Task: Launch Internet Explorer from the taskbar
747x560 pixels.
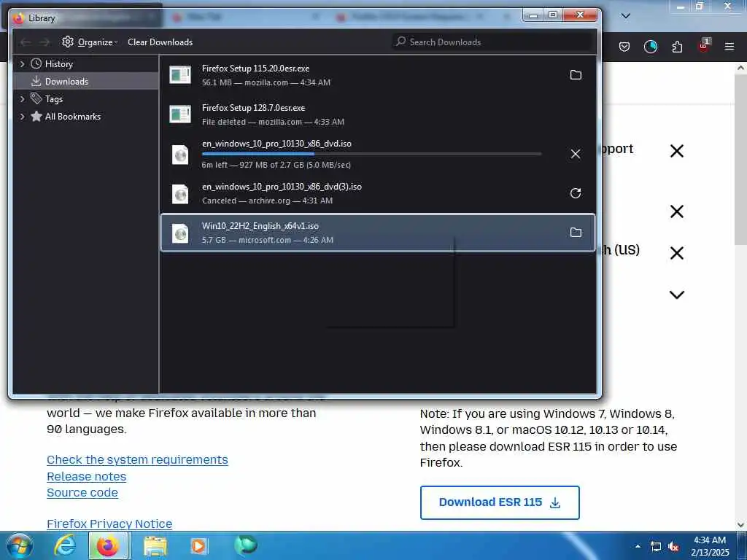Action: [65, 545]
